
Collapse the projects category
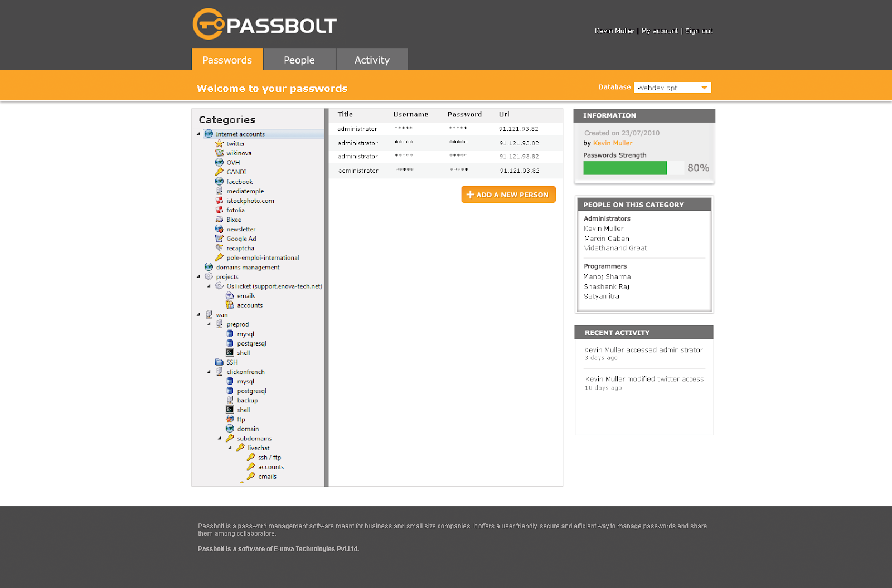point(198,276)
